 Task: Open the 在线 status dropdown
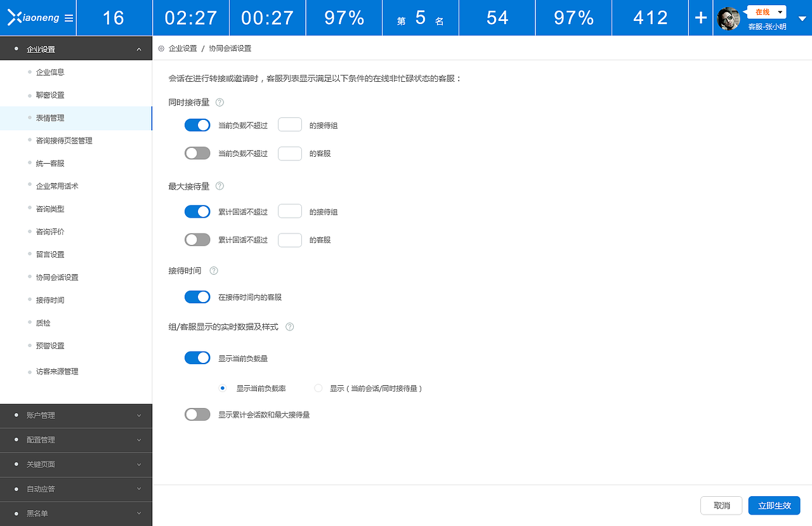coord(766,11)
